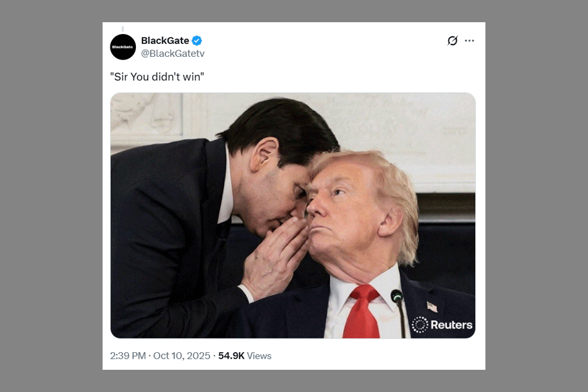The image size is (588, 392).
Task: Click the thread connector line above the avatar
Action: coord(123,29)
